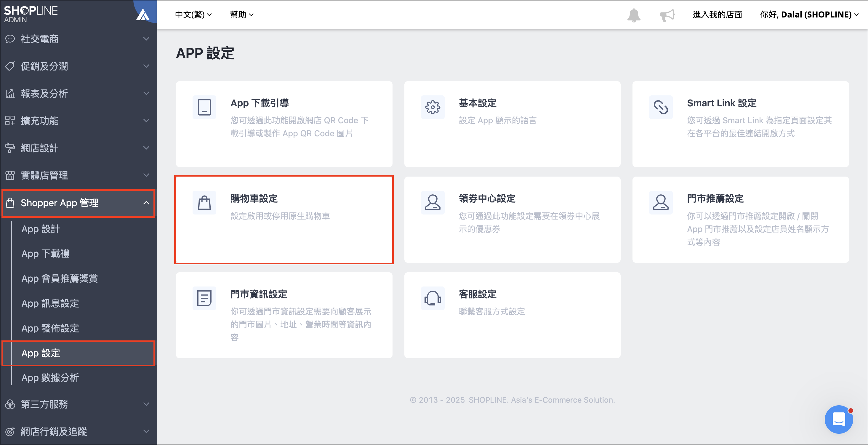Expand the 社交電商 menu chevron

point(146,39)
